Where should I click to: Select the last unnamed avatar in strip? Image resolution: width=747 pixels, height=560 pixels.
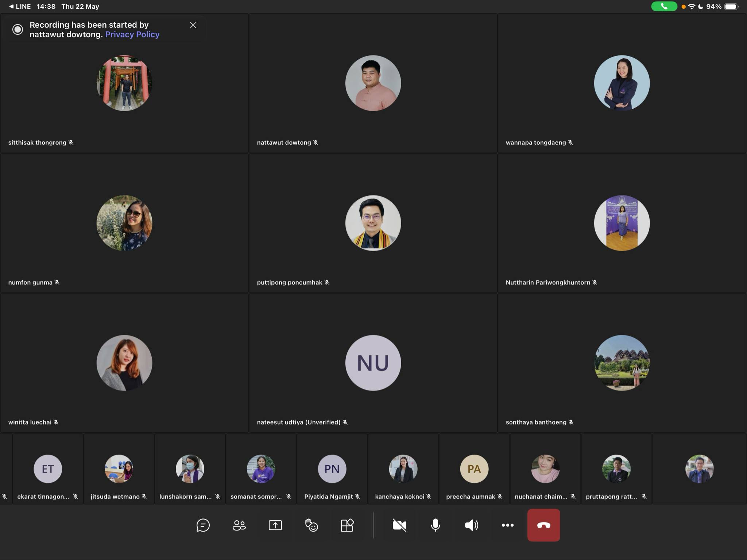click(699, 468)
